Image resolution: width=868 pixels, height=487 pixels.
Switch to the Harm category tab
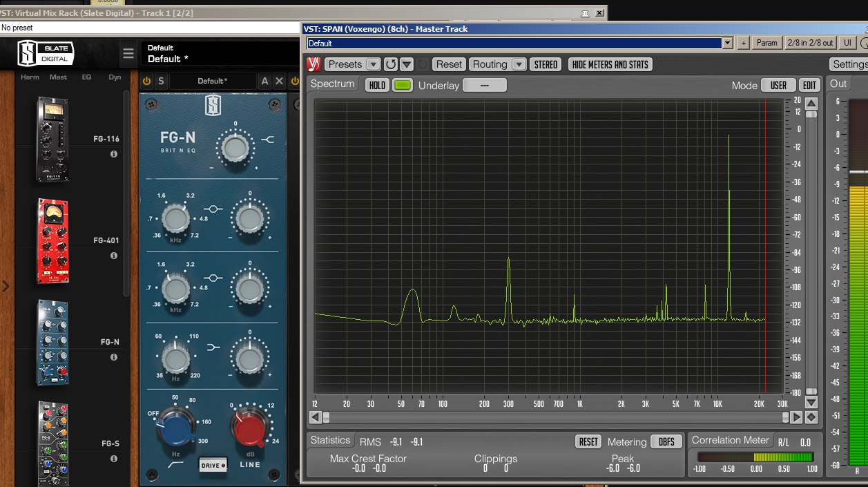pyautogui.click(x=30, y=77)
